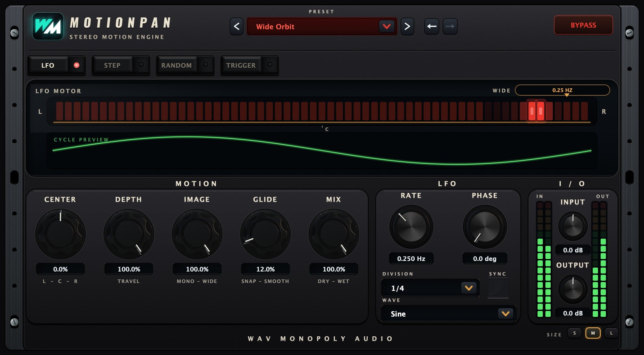Click the IN level meter
644x355 pixels.
pyautogui.click(x=544, y=259)
